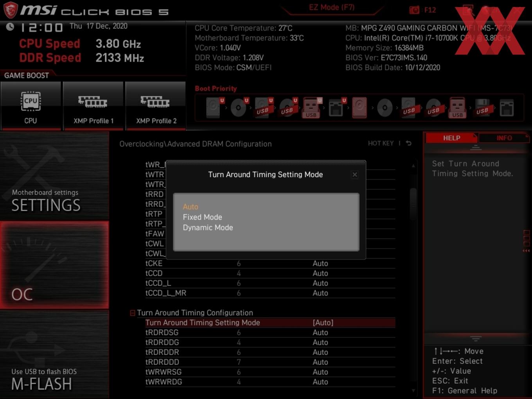The width and height of the screenshot is (532, 399).
Task: Click the settings list scroll down arrow
Action: (x=413, y=390)
